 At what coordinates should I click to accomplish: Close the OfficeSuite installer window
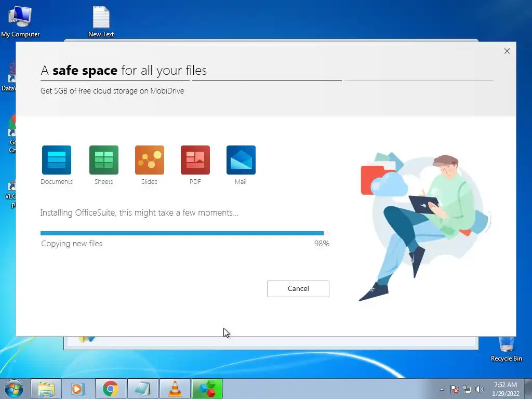tap(507, 51)
